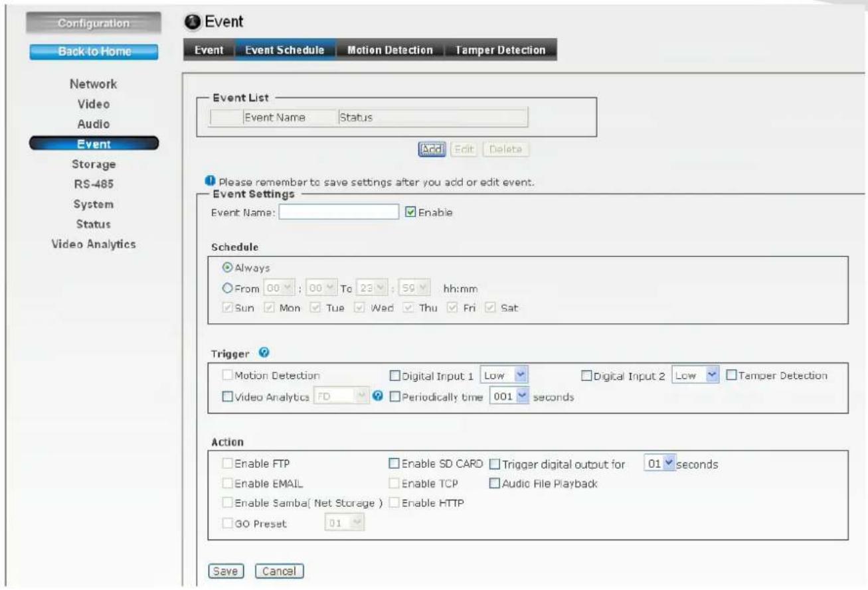Select the Always schedule radio button

(x=226, y=267)
